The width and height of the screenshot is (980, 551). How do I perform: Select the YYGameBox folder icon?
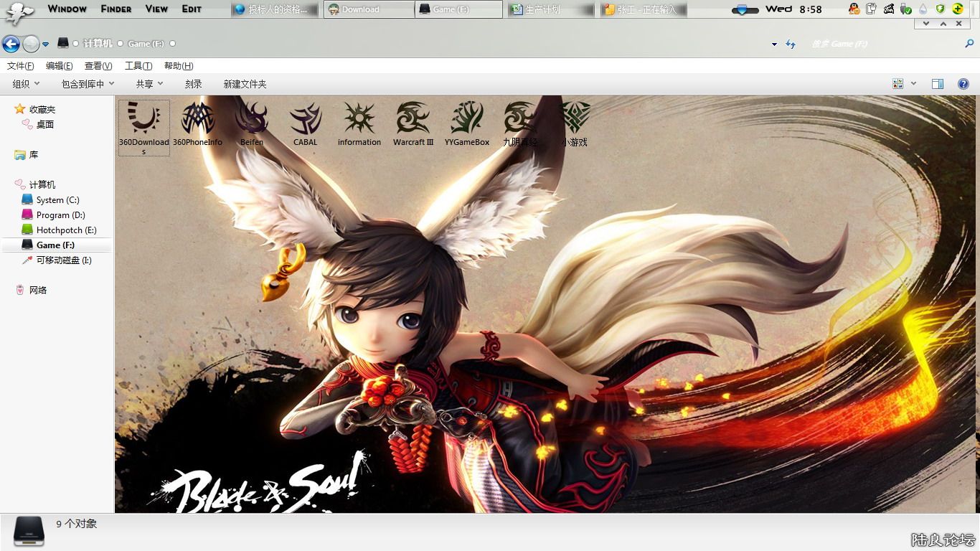(467, 119)
